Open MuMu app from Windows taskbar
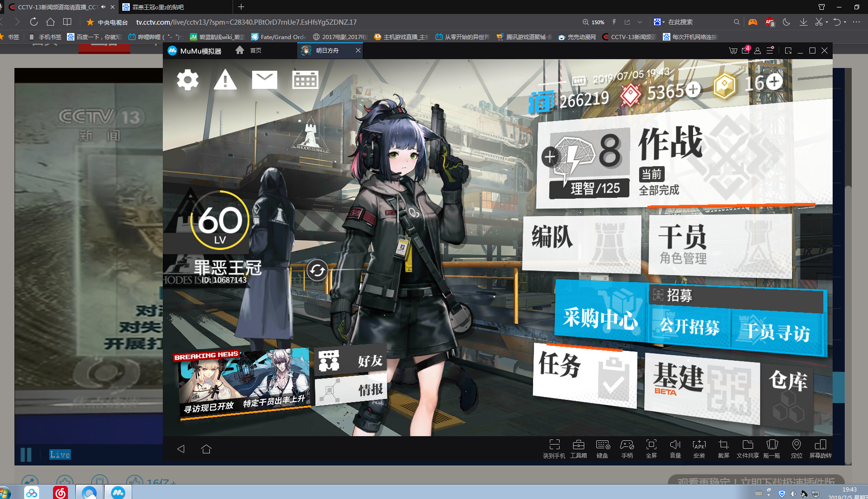The height and width of the screenshot is (499, 868). (118, 492)
